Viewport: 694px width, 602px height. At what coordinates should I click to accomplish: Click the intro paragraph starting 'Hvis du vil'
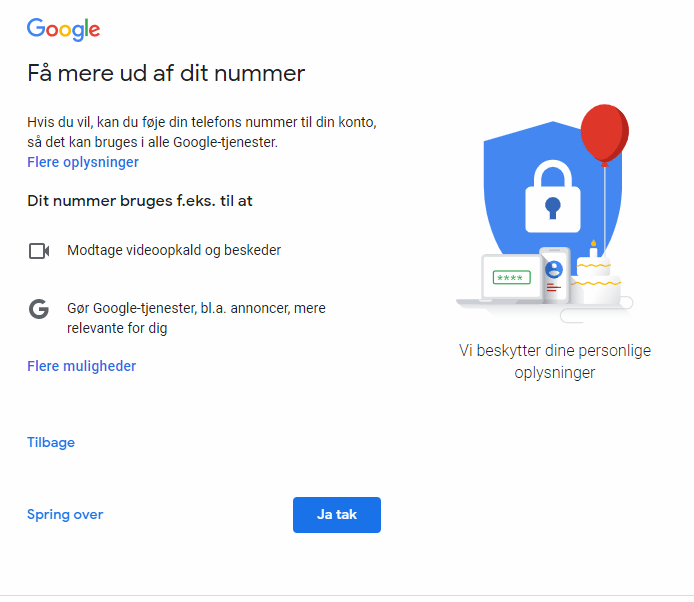pos(201,132)
